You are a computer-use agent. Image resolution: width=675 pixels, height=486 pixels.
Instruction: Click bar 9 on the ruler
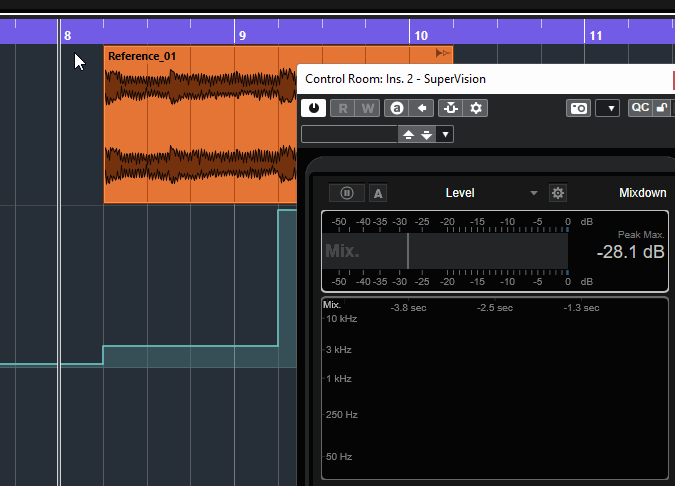pos(242,36)
